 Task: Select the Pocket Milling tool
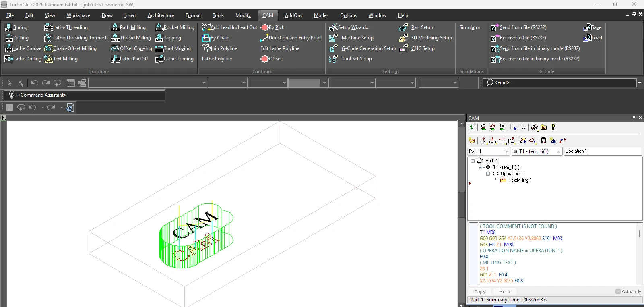(x=175, y=27)
